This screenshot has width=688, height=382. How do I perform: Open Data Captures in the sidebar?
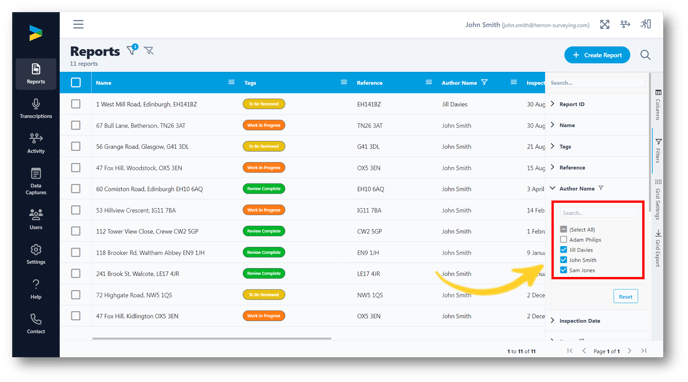click(36, 181)
